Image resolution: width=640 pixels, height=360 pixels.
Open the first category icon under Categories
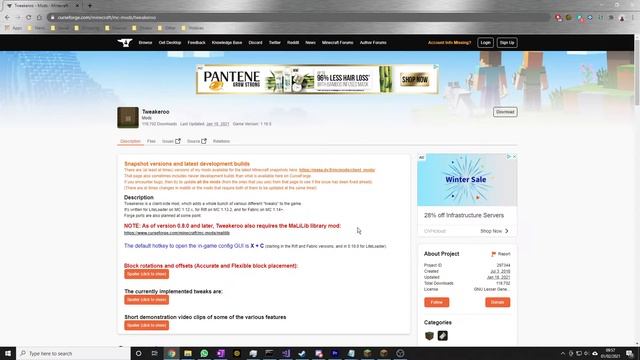coord(429,336)
